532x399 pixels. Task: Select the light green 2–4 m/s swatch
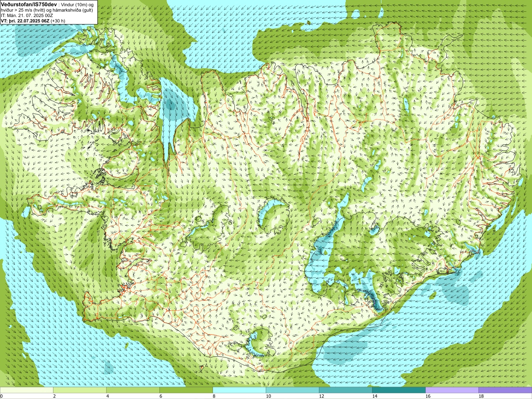pos(80,390)
